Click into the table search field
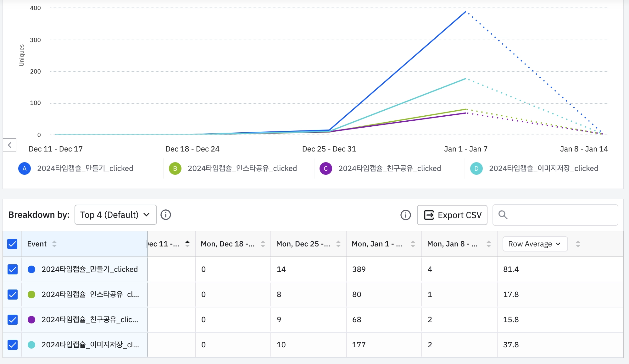Screen dimensions: 629x364 tap(560, 215)
